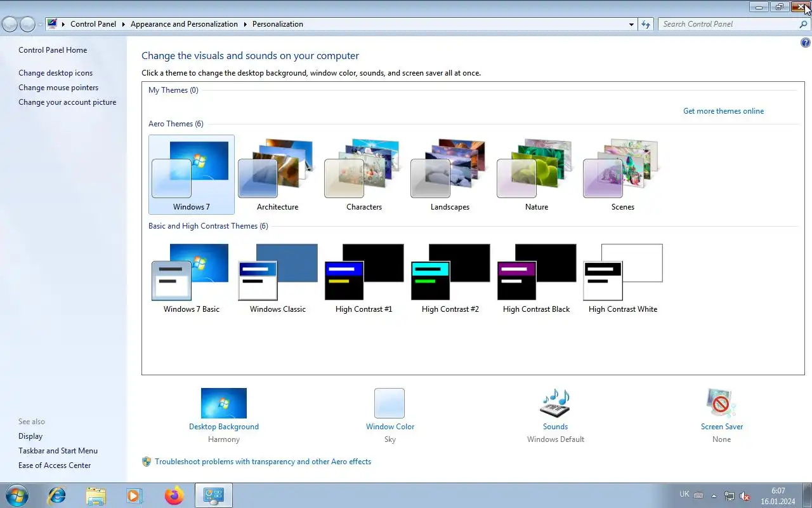Choose the Characters theme
This screenshot has width=812, height=508.
[x=364, y=175]
